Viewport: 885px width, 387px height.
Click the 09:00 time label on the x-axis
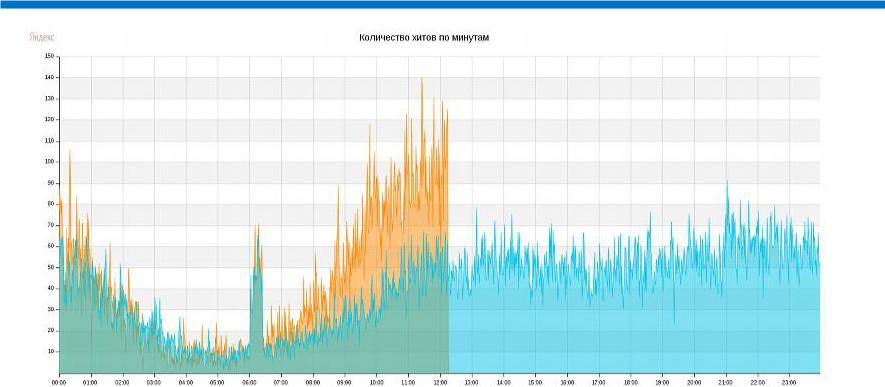click(x=344, y=382)
